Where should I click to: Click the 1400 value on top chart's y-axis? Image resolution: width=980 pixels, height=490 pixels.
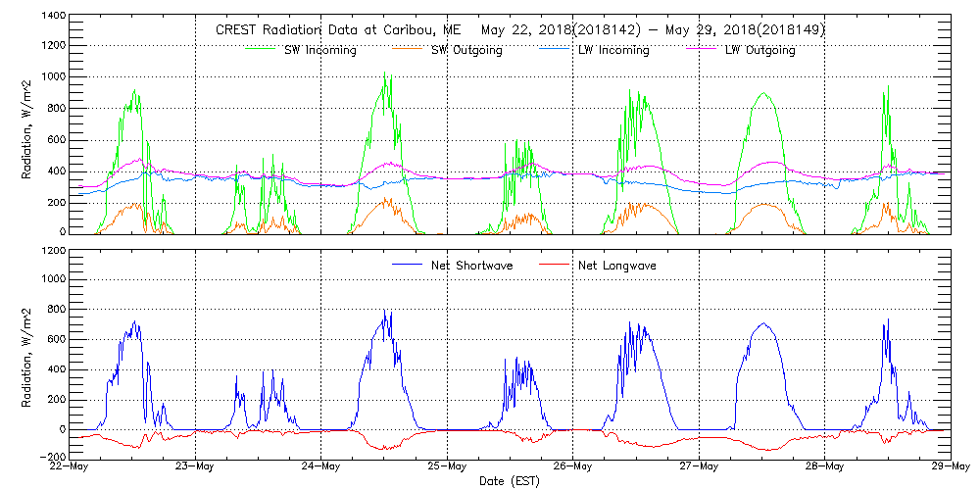coord(54,17)
